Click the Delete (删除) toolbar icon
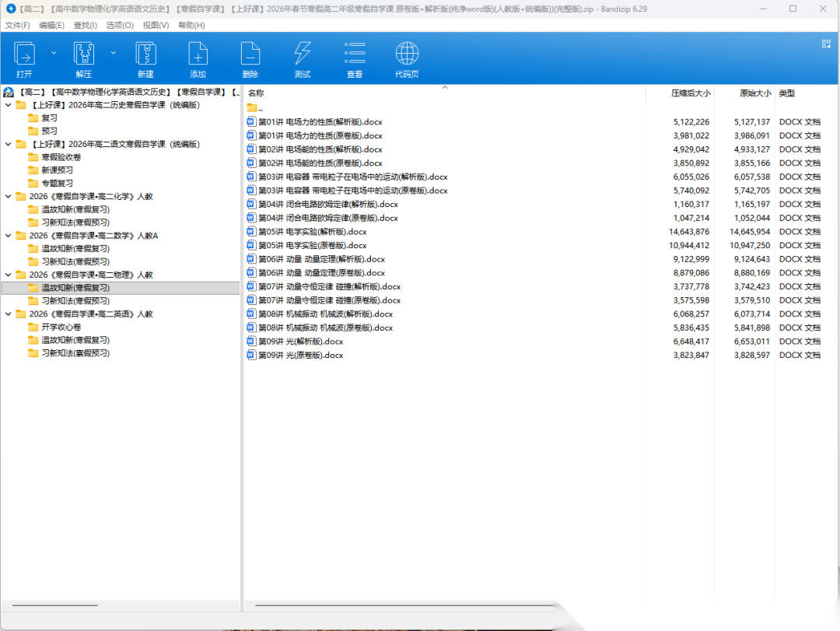Viewport: 840px width, 631px height. tap(250, 54)
